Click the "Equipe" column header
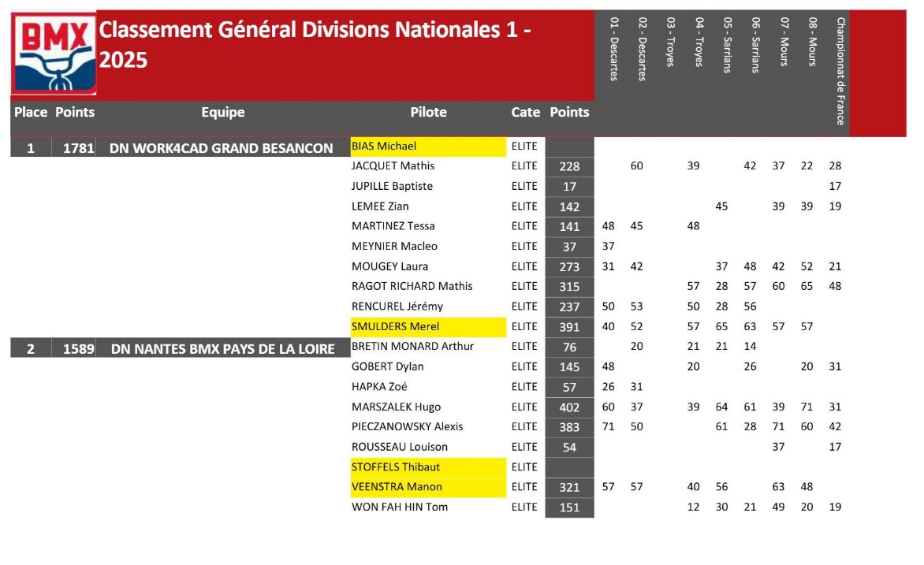The height and width of the screenshot is (565, 924). click(x=222, y=113)
